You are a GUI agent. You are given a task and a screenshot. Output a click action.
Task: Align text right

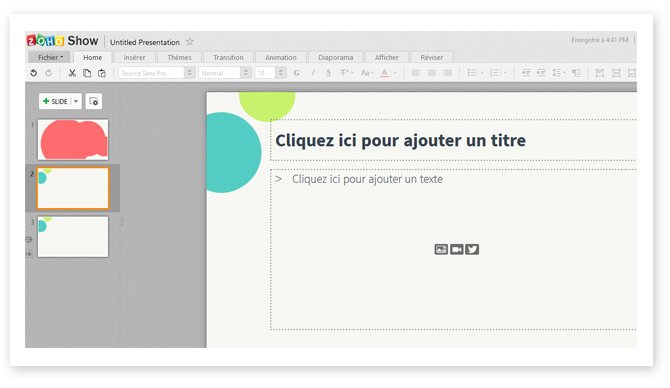coord(447,73)
